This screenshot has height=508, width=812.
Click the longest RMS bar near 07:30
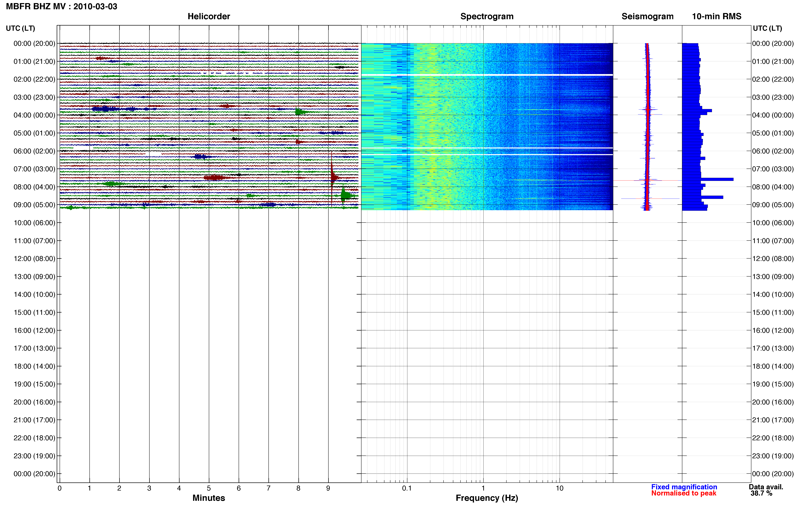click(708, 179)
